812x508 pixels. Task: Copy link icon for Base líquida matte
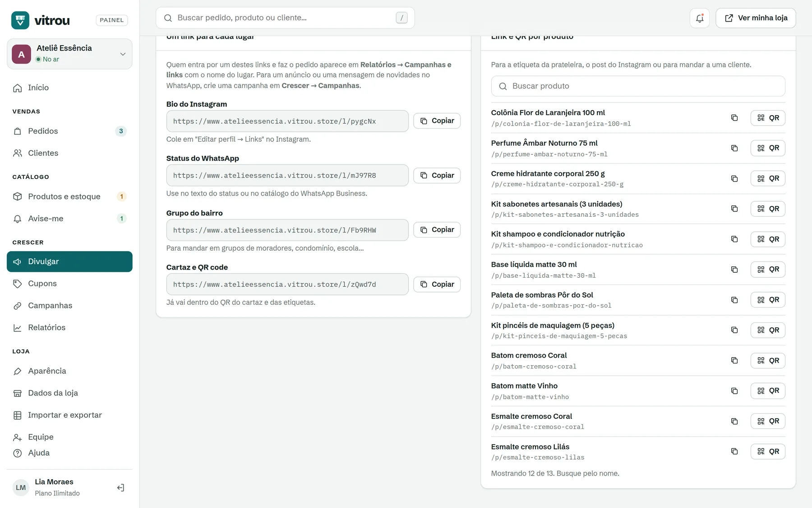click(734, 270)
